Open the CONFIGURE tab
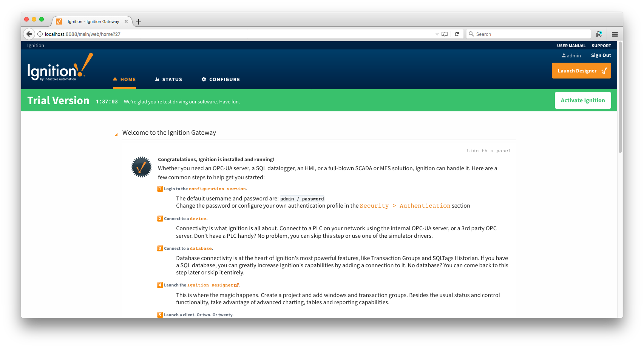 (221, 80)
